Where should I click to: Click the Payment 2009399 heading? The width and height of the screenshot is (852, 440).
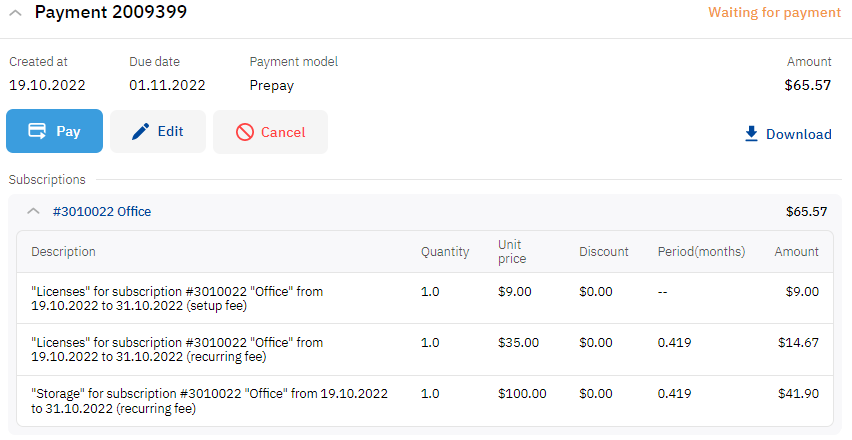(111, 12)
